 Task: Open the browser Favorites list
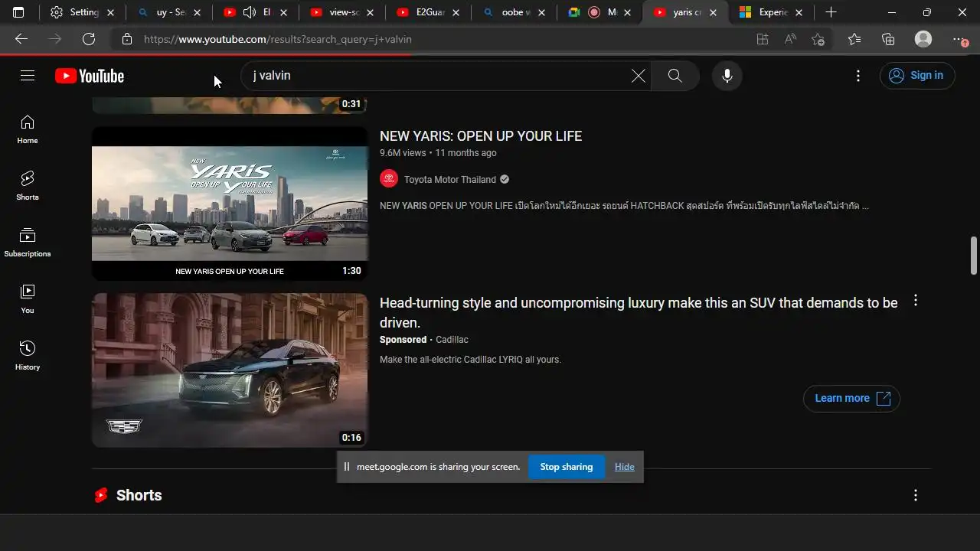pyautogui.click(x=854, y=39)
